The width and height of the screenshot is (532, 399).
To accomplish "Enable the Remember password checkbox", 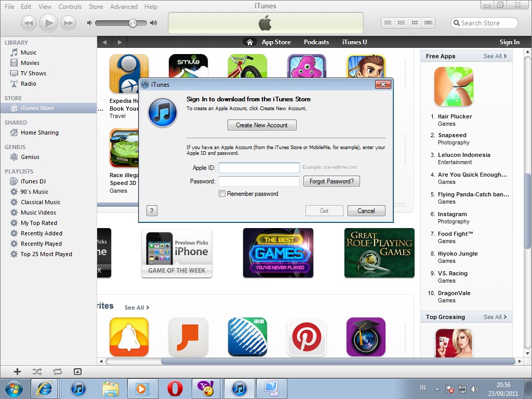I will point(222,194).
